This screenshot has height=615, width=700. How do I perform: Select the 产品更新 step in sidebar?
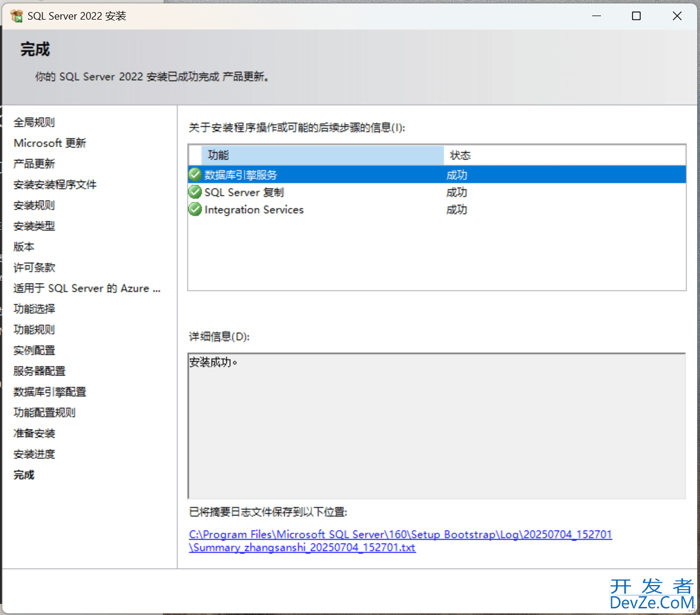tap(35, 164)
